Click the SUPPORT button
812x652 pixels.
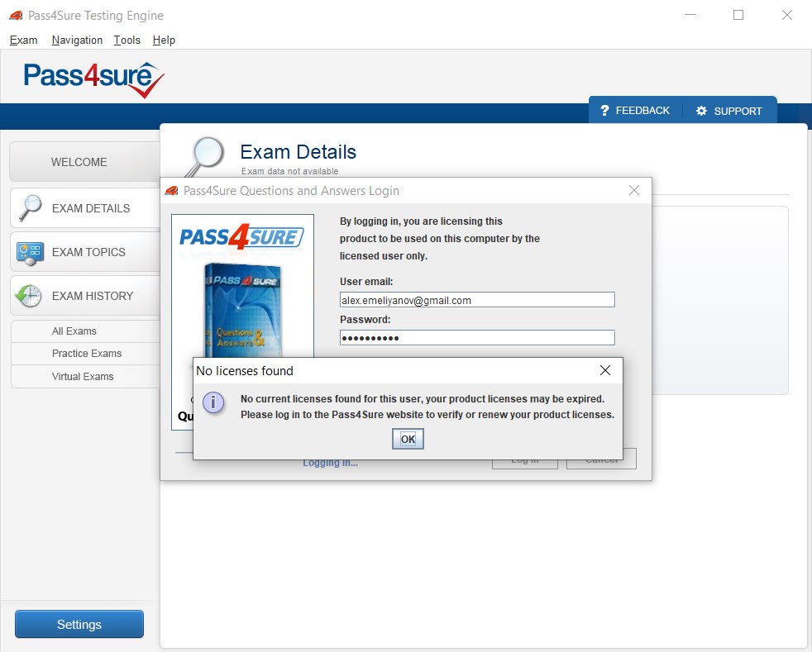(730, 111)
